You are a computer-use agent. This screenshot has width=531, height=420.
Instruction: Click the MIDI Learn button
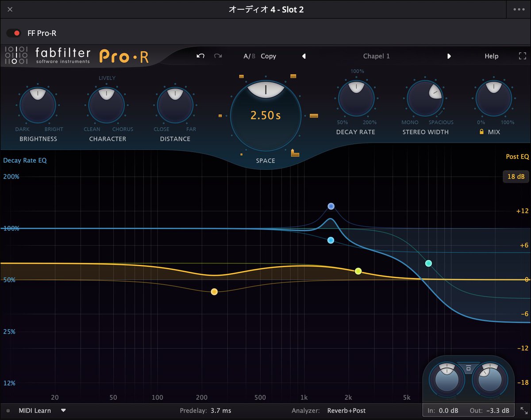click(35, 411)
